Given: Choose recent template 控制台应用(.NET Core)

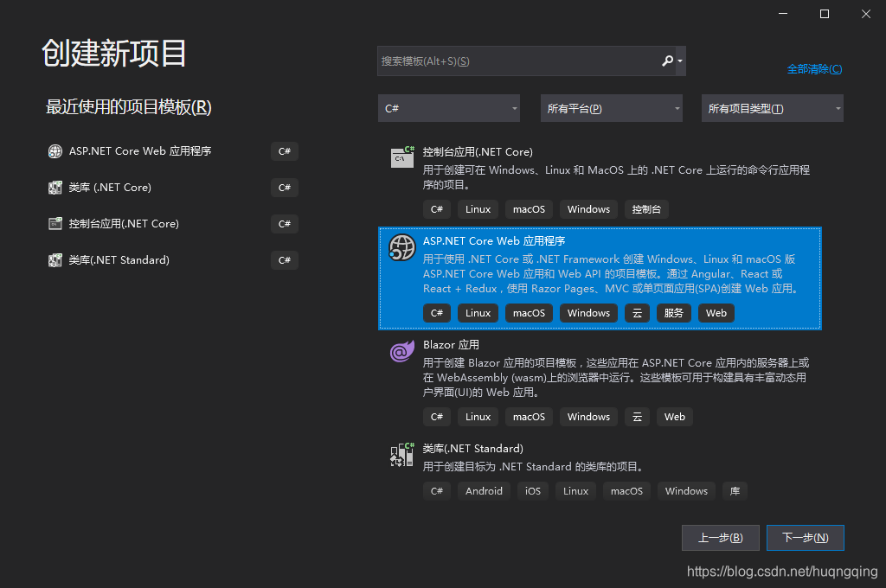Looking at the screenshot, I should click(x=124, y=224).
